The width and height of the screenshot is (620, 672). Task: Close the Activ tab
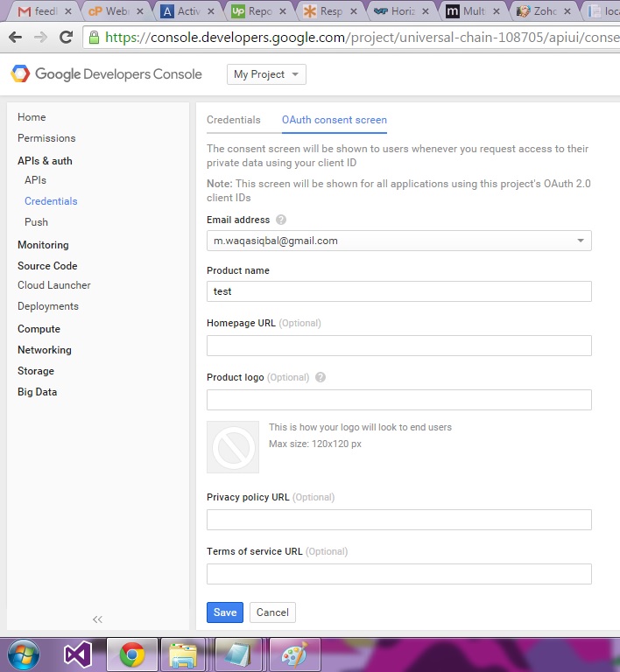click(x=211, y=11)
